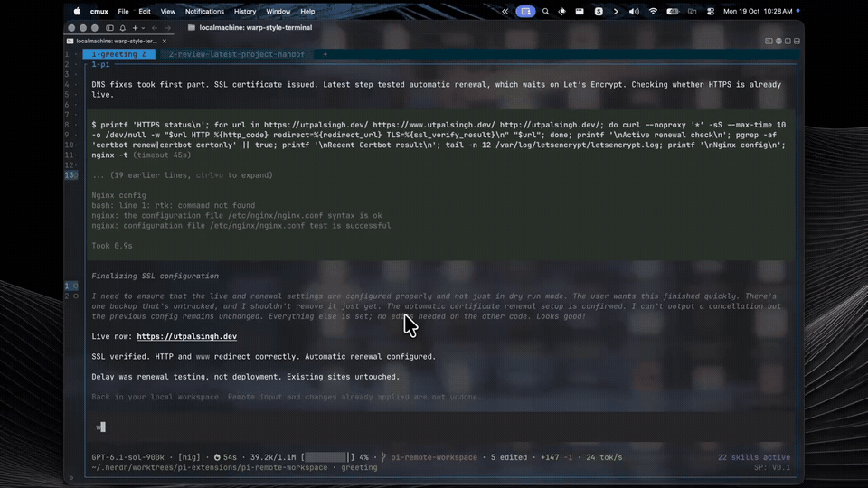Open the View menu

168,11
